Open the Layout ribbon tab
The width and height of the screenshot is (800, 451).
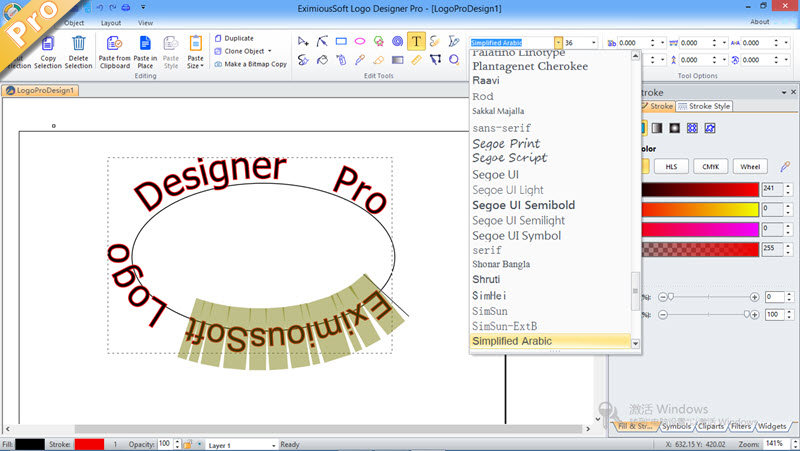(x=111, y=23)
